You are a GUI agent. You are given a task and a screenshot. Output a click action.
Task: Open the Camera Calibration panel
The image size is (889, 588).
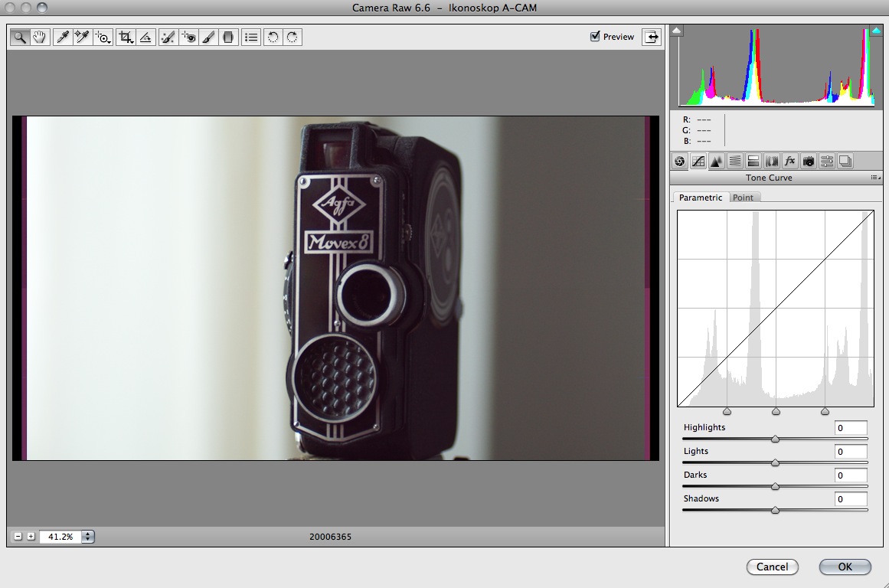[x=809, y=162]
